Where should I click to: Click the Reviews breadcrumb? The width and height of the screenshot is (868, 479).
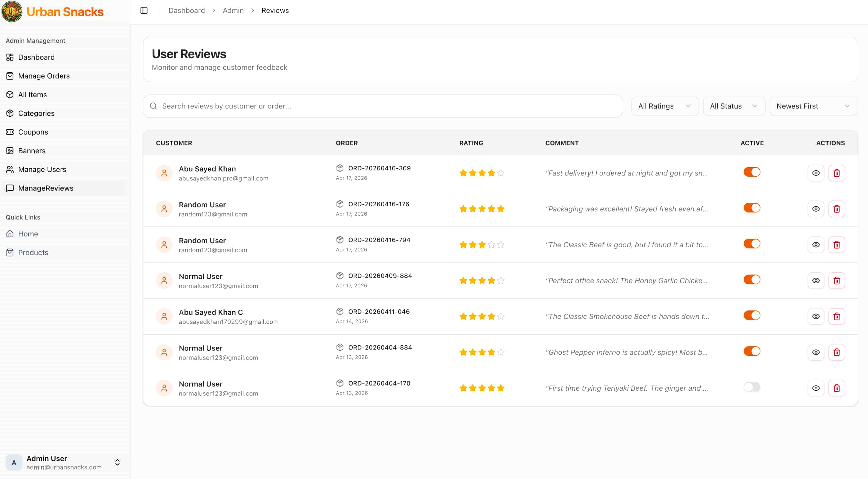click(275, 10)
